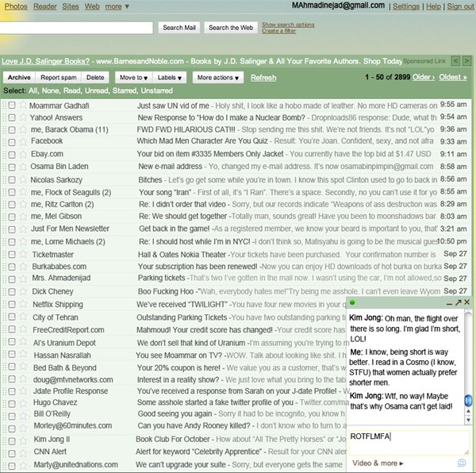
Task: Click the Refresh link
Action: tap(263, 78)
